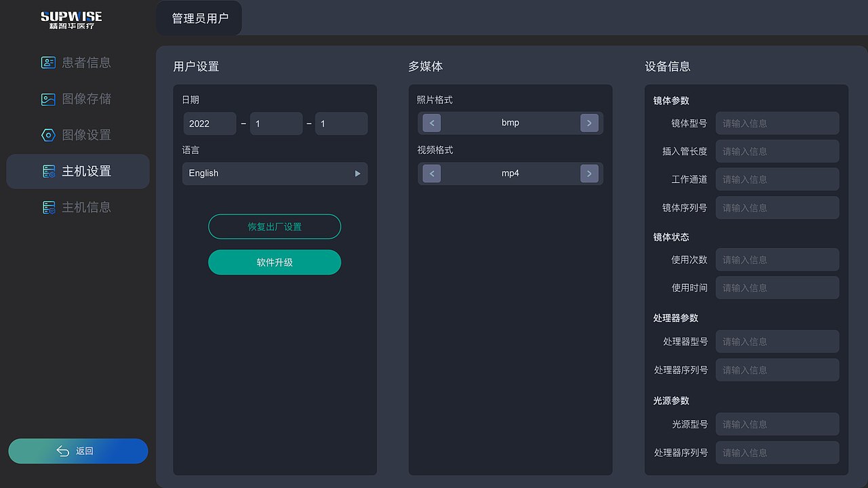Screen dimensions: 868x488
Task: Open 图像存储 (image storage) via its sidebar icon
Action: (x=48, y=99)
